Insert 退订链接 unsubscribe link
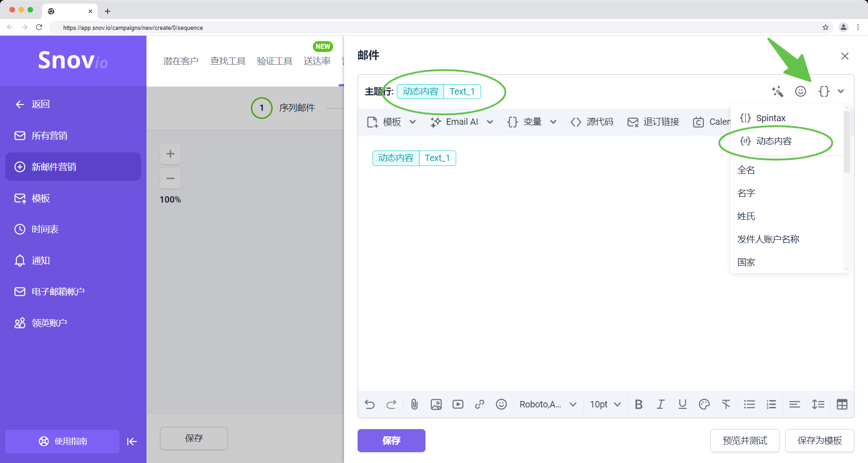The width and height of the screenshot is (868, 463). 653,122
